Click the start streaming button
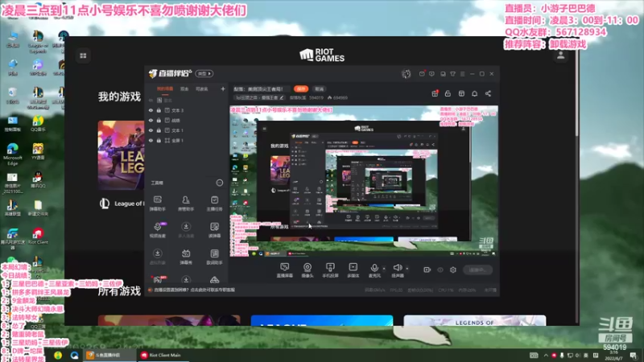 (x=477, y=269)
